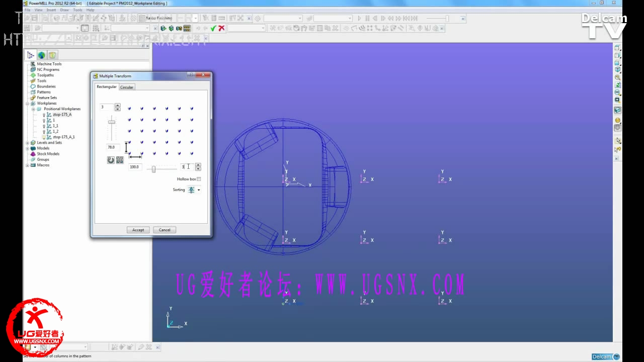Image resolution: width=644 pixels, height=362 pixels.
Task: Select the Tools tree entry
Action: [x=41, y=80]
